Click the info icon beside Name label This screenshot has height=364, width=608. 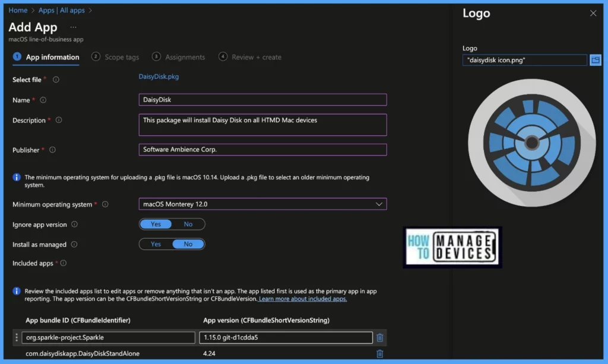43,100
